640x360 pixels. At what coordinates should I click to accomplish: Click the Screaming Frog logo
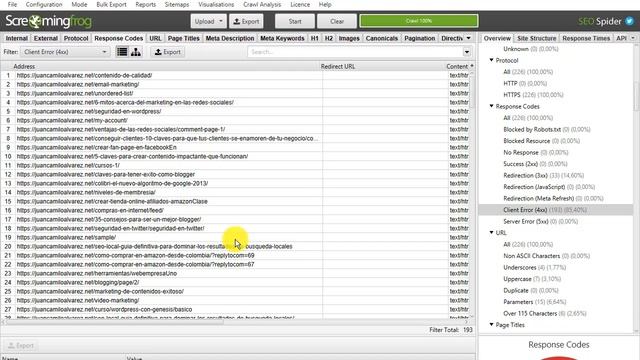tap(48, 21)
